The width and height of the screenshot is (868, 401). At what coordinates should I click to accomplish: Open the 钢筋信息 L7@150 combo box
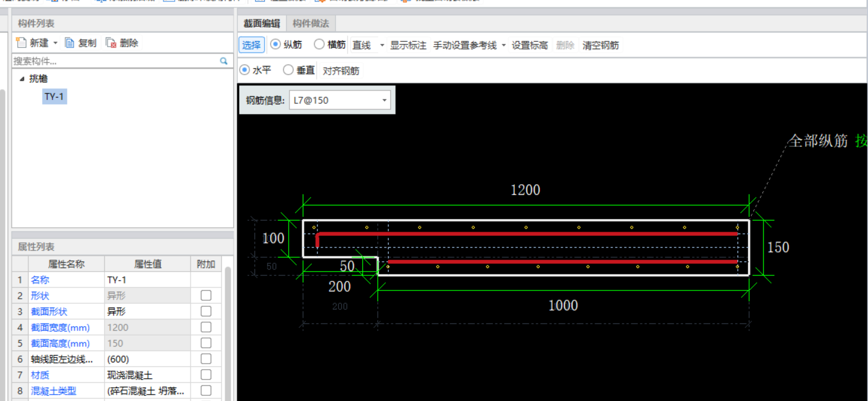click(x=340, y=100)
